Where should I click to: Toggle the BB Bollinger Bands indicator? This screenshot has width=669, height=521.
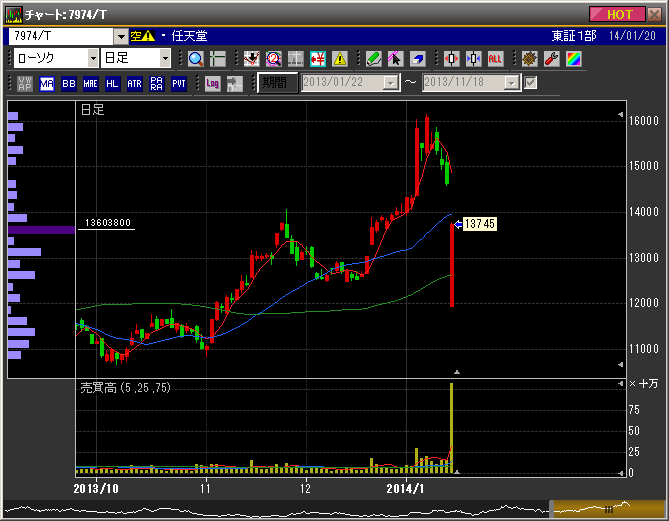[x=69, y=83]
